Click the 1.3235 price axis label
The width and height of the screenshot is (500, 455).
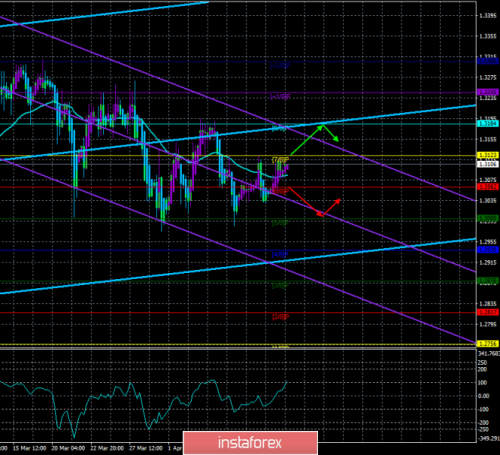click(x=488, y=98)
